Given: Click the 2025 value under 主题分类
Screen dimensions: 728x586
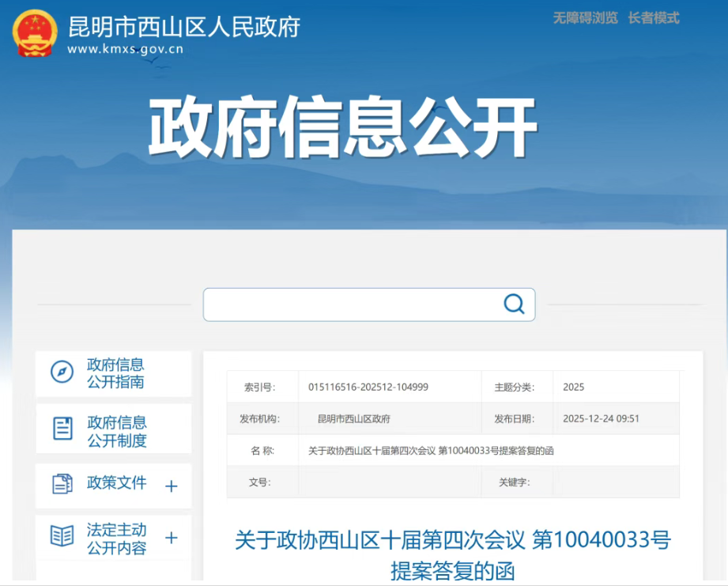Looking at the screenshot, I should [572, 387].
